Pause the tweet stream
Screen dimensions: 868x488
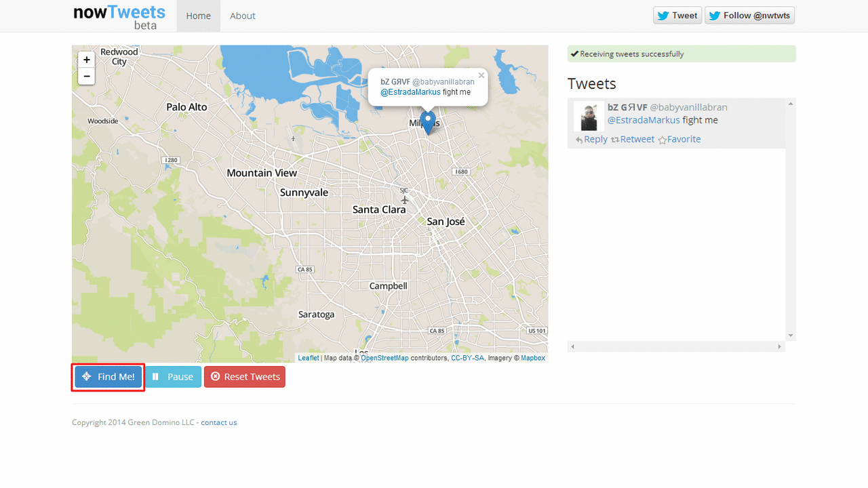pyautogui.click(x=173, y=377)
